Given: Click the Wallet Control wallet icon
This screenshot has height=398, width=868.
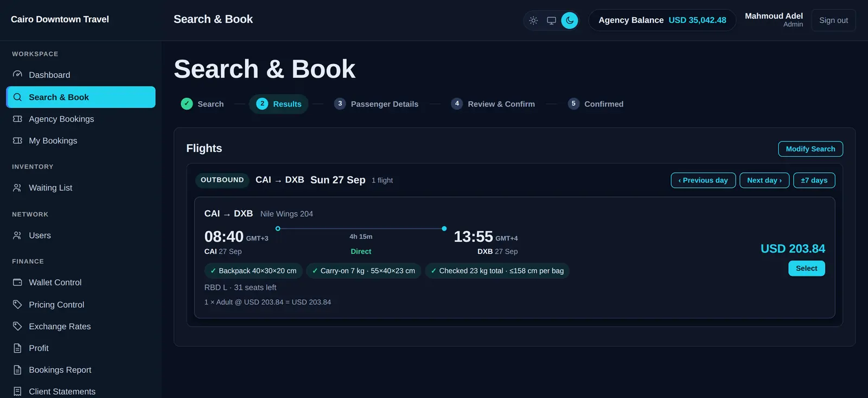Looking at the screenshot, I should (17, 282).
